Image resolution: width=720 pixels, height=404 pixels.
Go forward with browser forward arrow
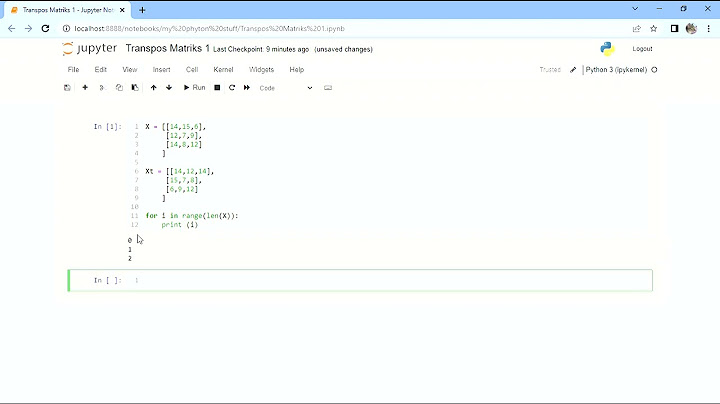(x=28, y=28)
